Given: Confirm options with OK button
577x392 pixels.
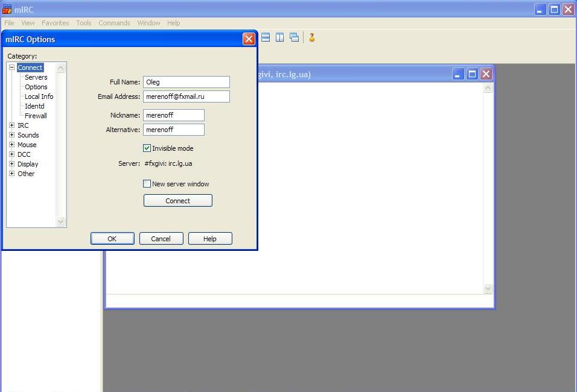Looking at the screenshot, I should pyautogui.click(x=112, y=239).
